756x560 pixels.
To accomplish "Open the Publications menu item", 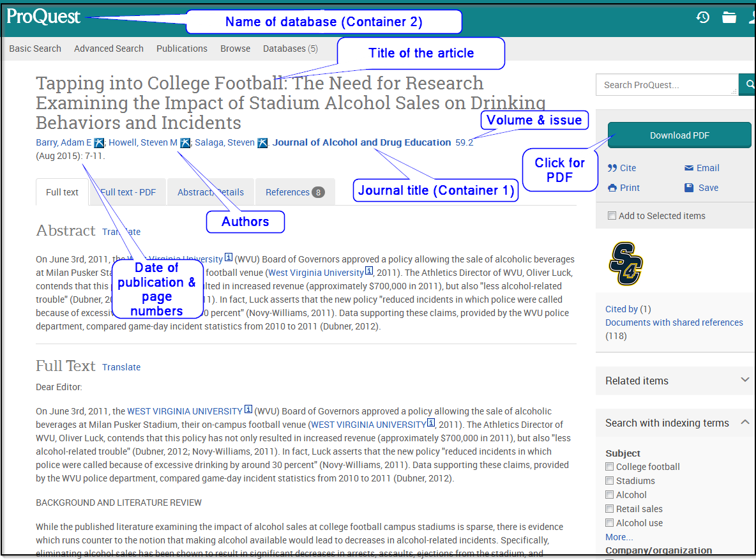I will [x=182, y=49].
